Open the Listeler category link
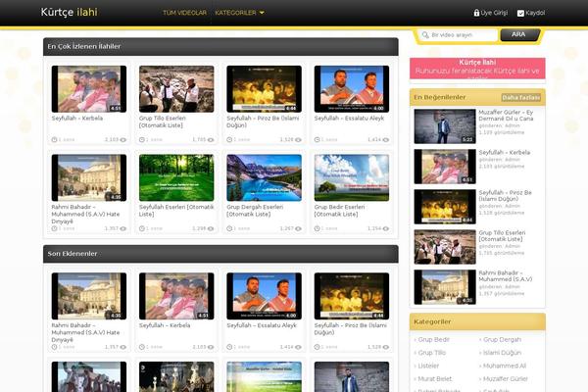The width and height of the screenshot is (588, 392). (x=428, y=366)
